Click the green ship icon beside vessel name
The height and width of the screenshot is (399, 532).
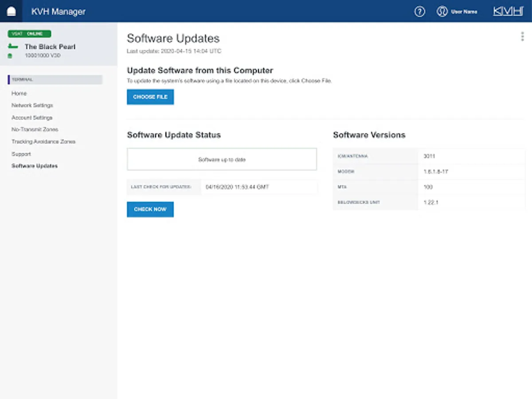13,47
